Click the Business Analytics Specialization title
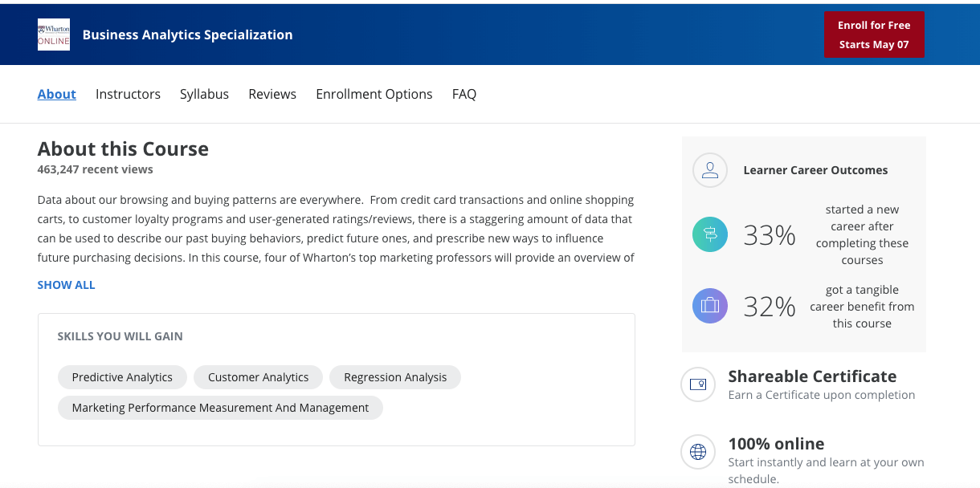 tap(187, 35)
